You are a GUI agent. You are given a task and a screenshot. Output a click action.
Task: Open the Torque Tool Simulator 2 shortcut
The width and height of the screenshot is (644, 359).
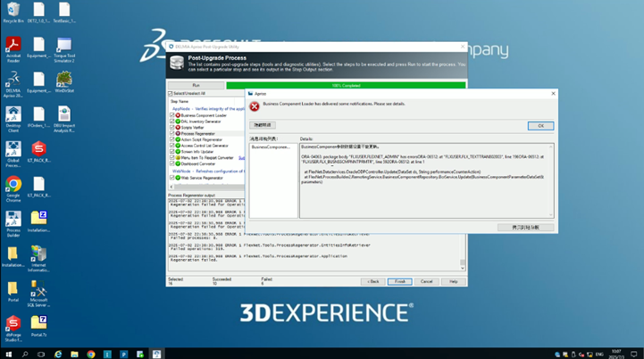coord(64,50)
